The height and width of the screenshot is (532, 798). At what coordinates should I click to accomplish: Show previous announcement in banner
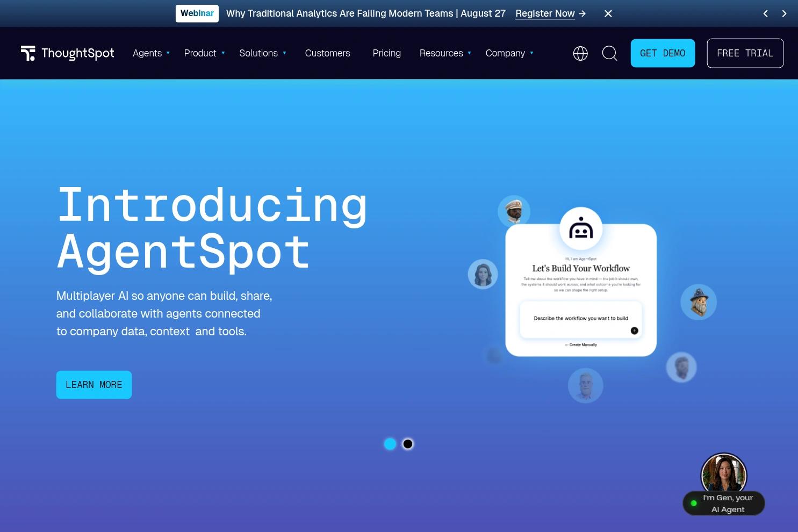(766, 13)
